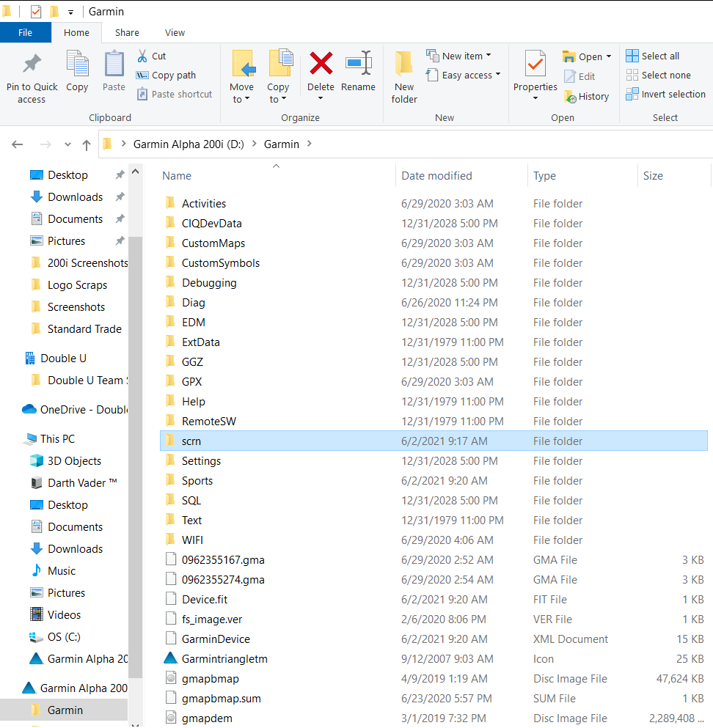
Task: Select the scrn folder
Action: pos(191,441)
